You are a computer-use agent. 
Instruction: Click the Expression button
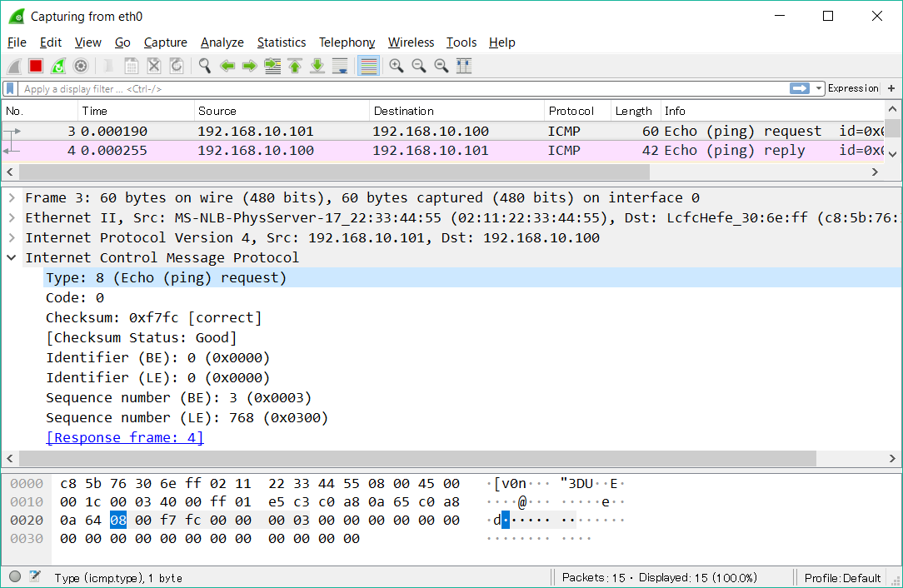coord(853,87)
